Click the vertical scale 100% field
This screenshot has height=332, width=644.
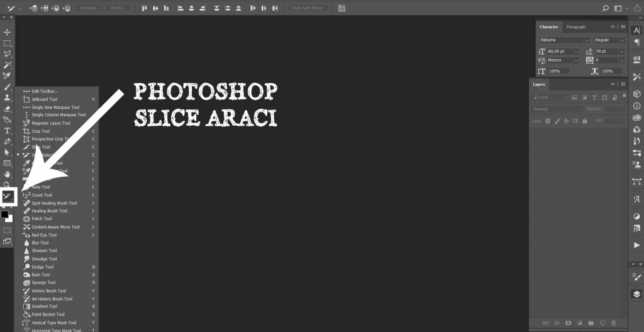tap(558, 71)
